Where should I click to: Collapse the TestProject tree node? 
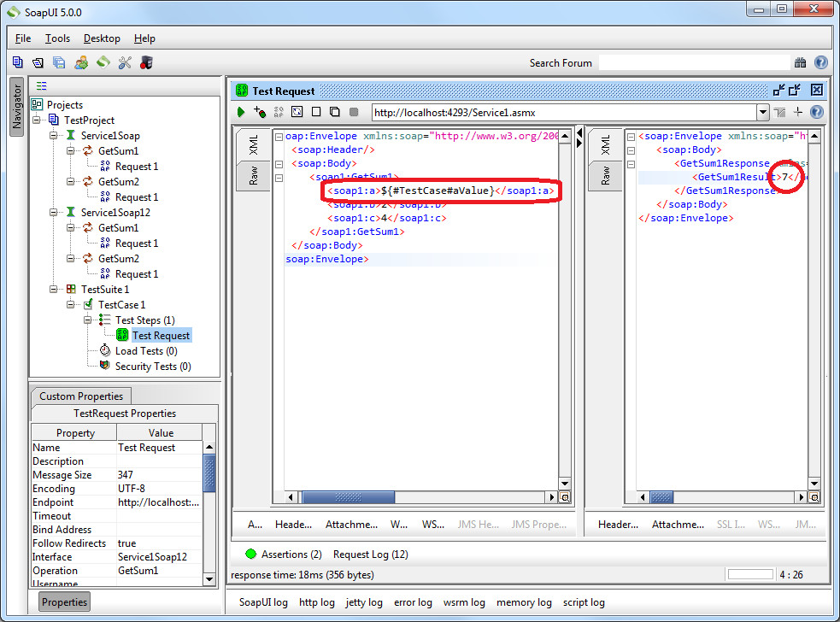pos(36,120)
